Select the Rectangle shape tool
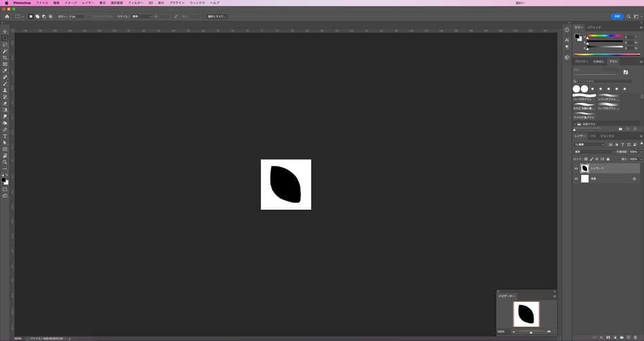 coord(5,149)
